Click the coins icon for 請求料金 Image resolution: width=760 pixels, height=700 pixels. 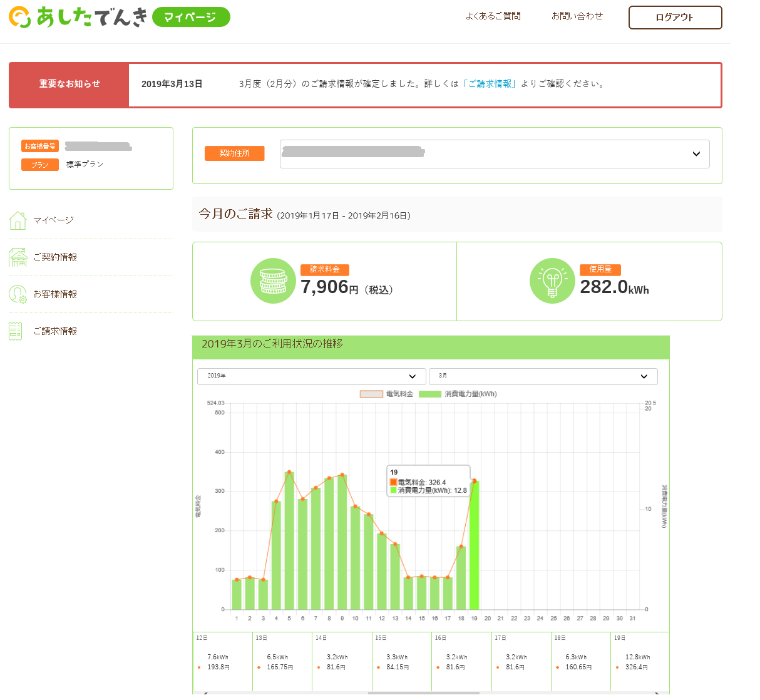(273, 281)
